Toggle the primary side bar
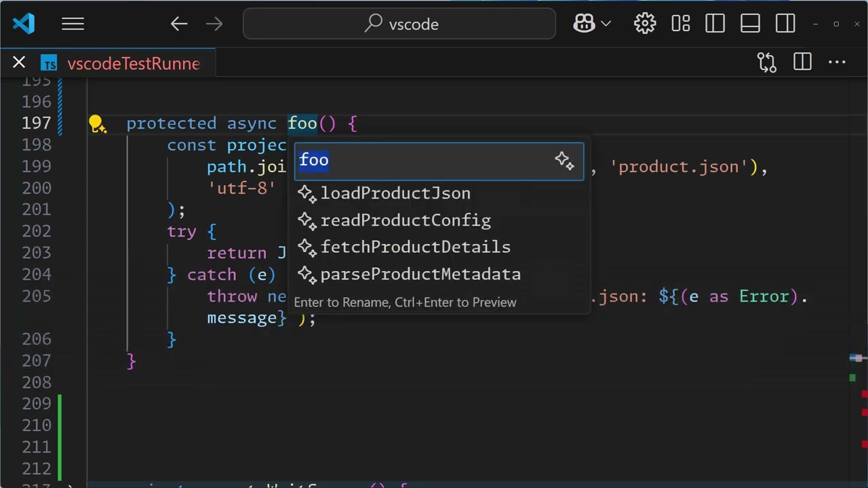The width and height of the screenshot is (868, 488). coord(715,24)
